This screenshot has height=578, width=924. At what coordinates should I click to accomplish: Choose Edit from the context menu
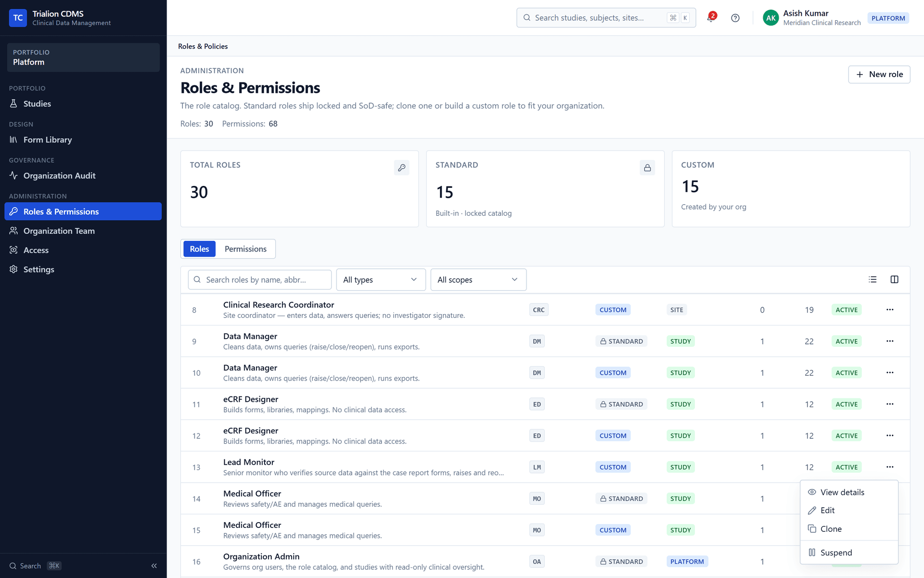[849, 511]
